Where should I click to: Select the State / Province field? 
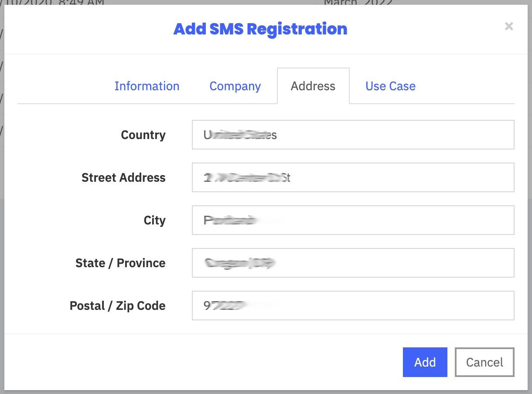(353, 263)
